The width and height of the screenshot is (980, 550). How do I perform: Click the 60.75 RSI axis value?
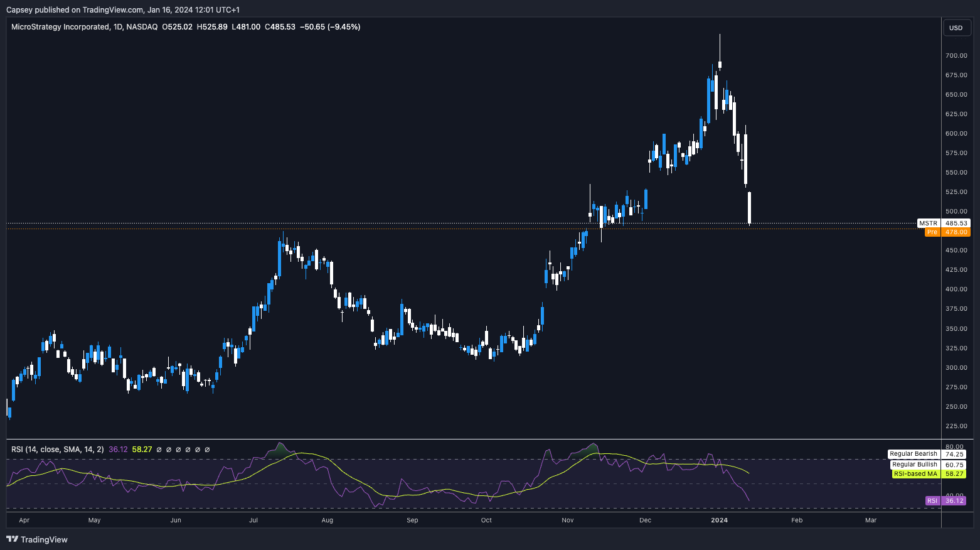pos(954,465)
